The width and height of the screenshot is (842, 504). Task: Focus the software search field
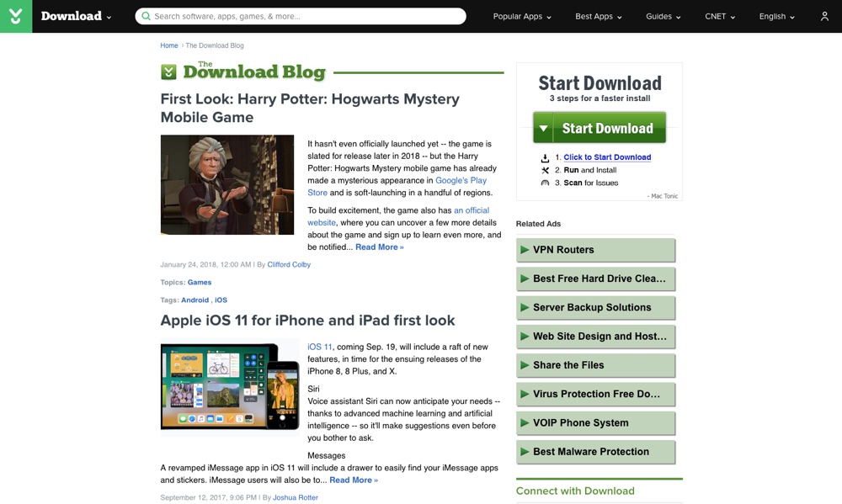coord(301,16)
